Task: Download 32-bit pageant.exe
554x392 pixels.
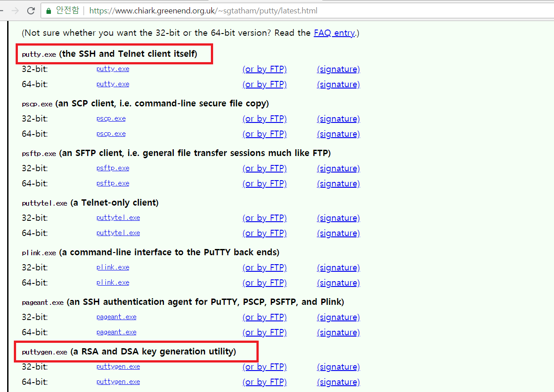Action: tap(116, 317)
